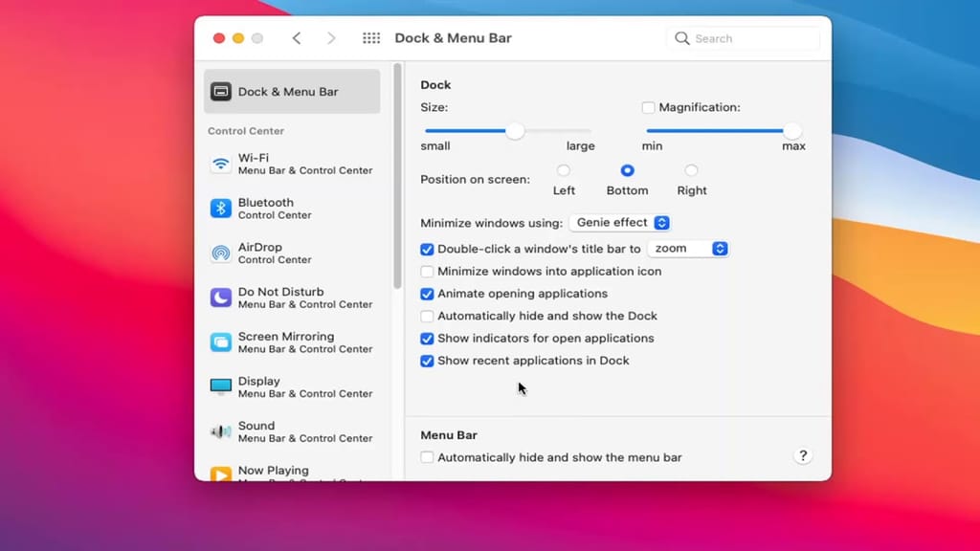Check Automatically hide and show the menu bar

[x=427, y=457]
